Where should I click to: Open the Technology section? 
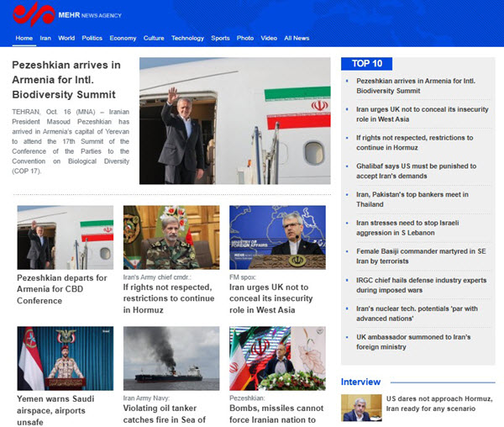pos(187,38)
